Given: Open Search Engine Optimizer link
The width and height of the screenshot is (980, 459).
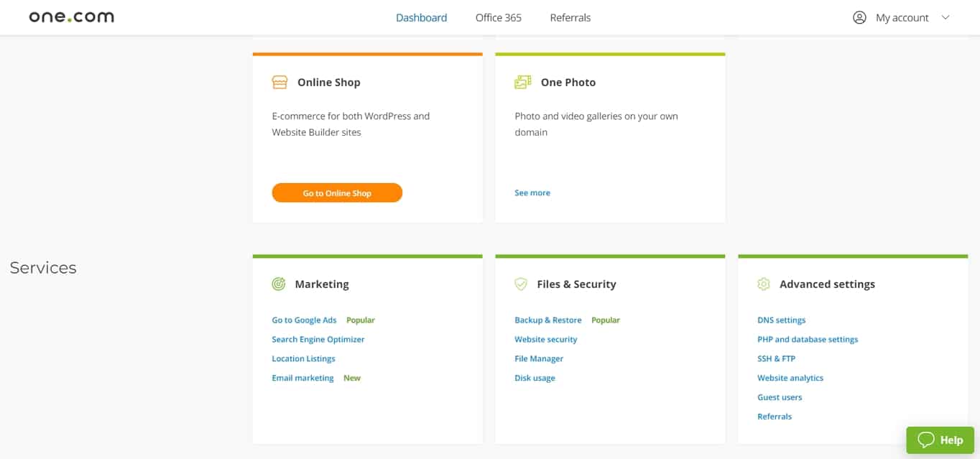Looking at the screenshot, I should 318,340.
